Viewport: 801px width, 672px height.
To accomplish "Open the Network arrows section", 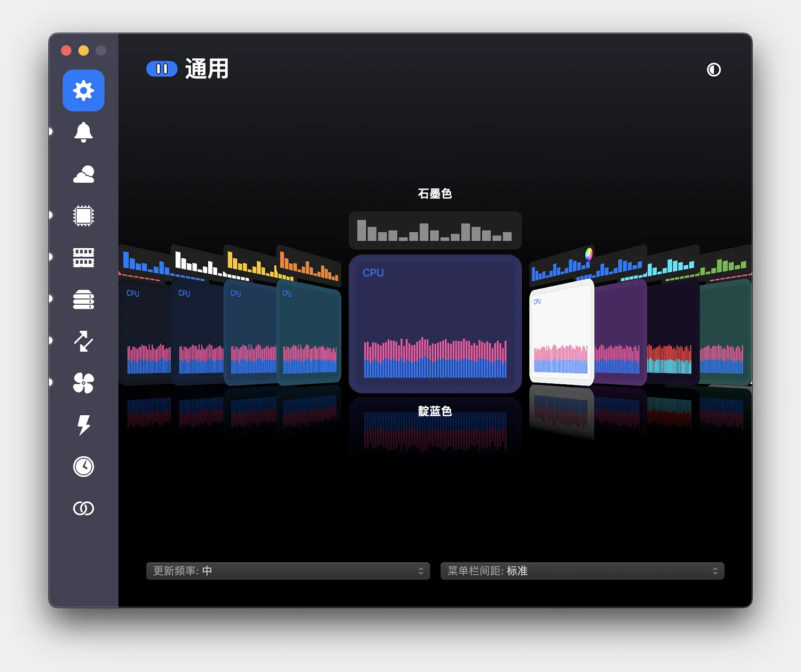I will pos(83,341).
